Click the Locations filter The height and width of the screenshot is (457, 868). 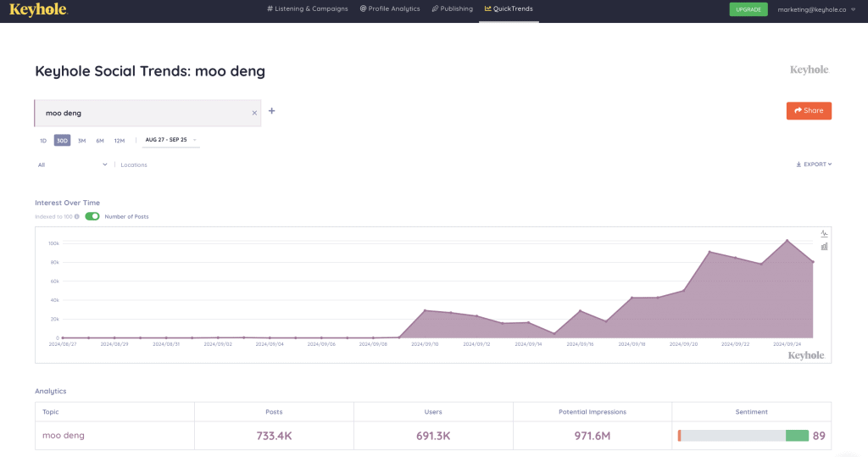point(134,164)
